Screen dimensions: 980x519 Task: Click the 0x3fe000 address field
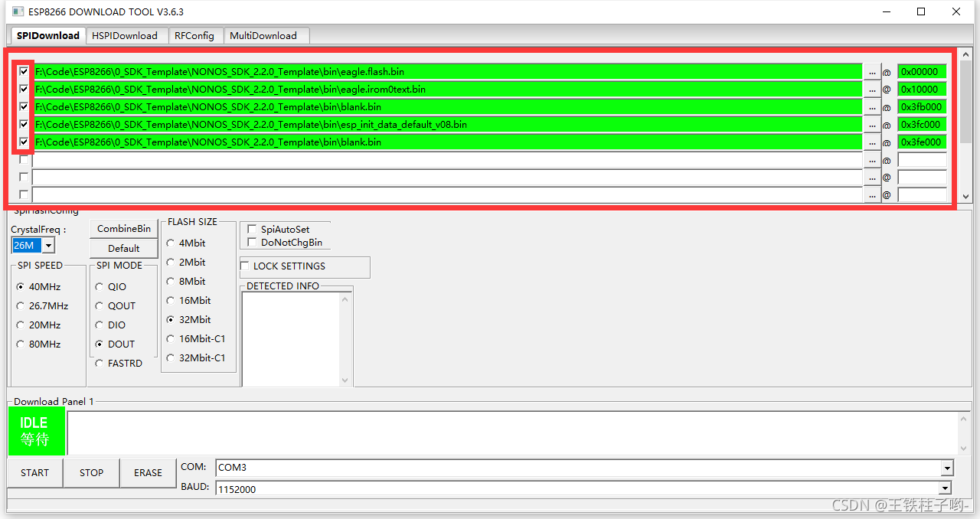pyautogui.click(x=922, y=142)
